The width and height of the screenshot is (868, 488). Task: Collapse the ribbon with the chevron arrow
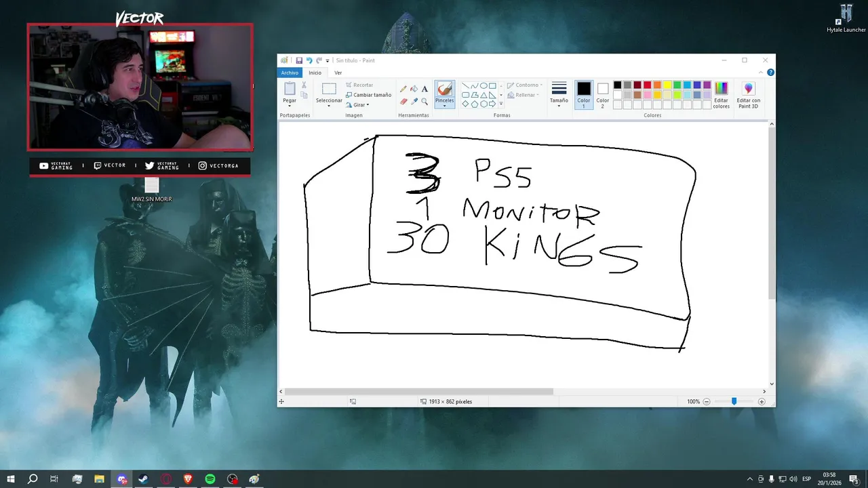761,73
